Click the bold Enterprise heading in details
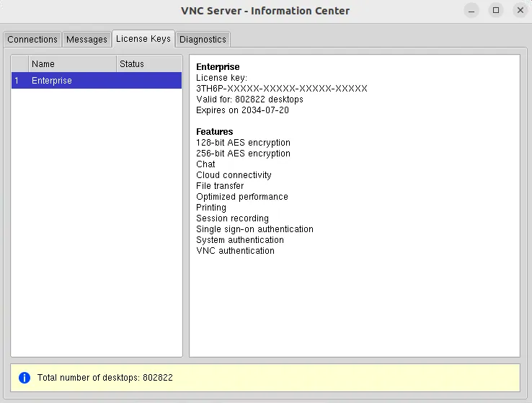532x403 pixels. [218, 67]
